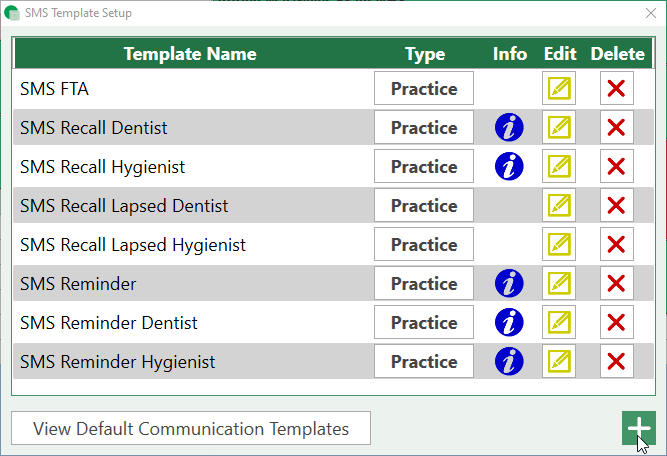667x456 pixels.
Task: Show info for SMS Recall Hygienist
Action: pos(509,166)
